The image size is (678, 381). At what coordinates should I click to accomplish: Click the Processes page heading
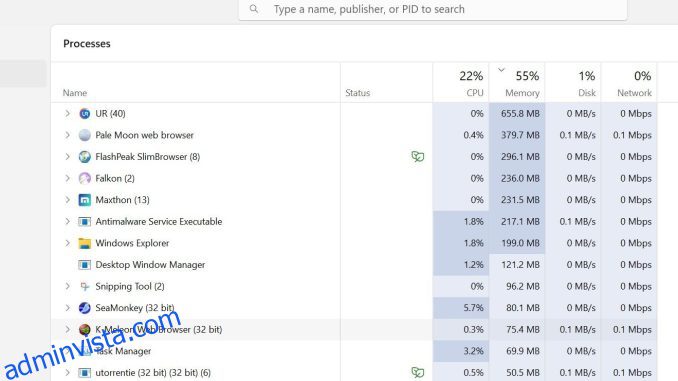[86, 44]
